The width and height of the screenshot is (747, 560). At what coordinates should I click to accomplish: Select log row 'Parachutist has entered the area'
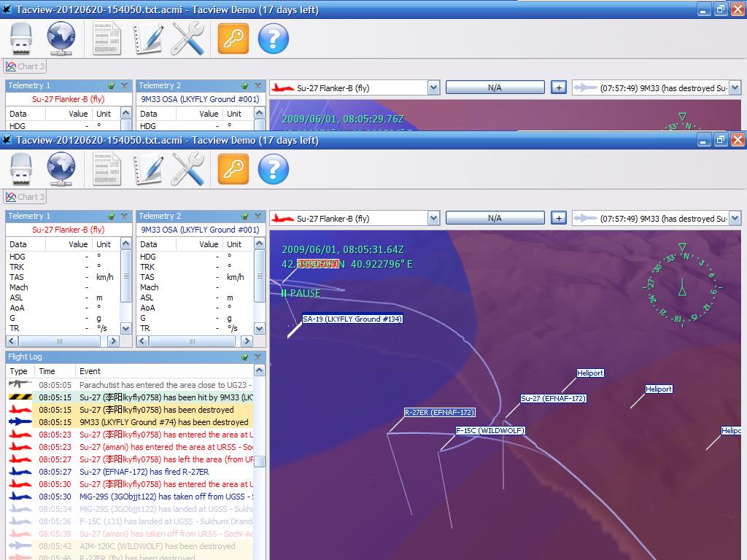(130, 385)
